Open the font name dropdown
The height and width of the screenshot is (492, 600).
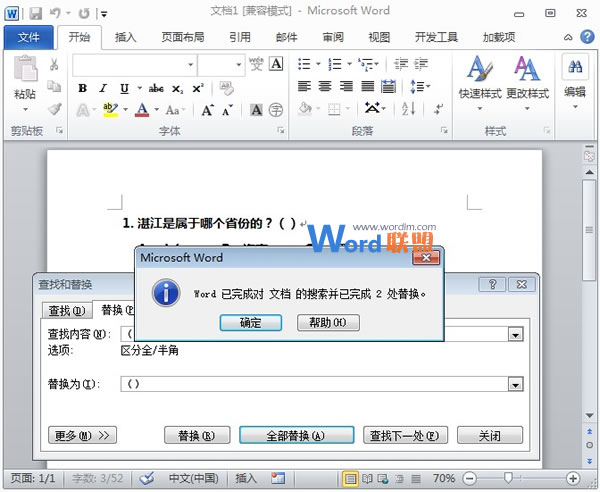click(x=190, y=65)
